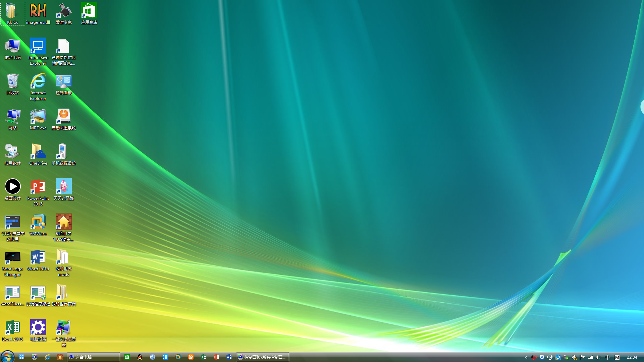
Task: Select the MRT.exe desktop icon
Action: (38, 119)
